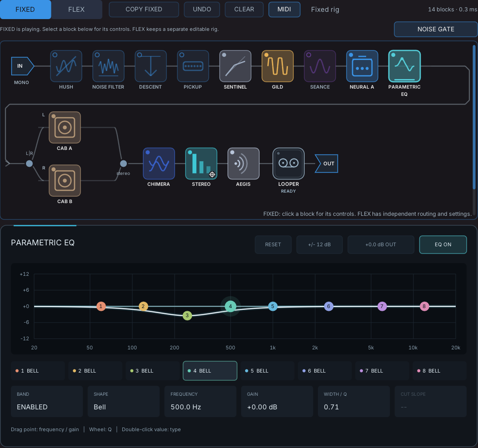Click the +0.0 dB OUT control
478x448 pixels.
(x=381, y=244)
